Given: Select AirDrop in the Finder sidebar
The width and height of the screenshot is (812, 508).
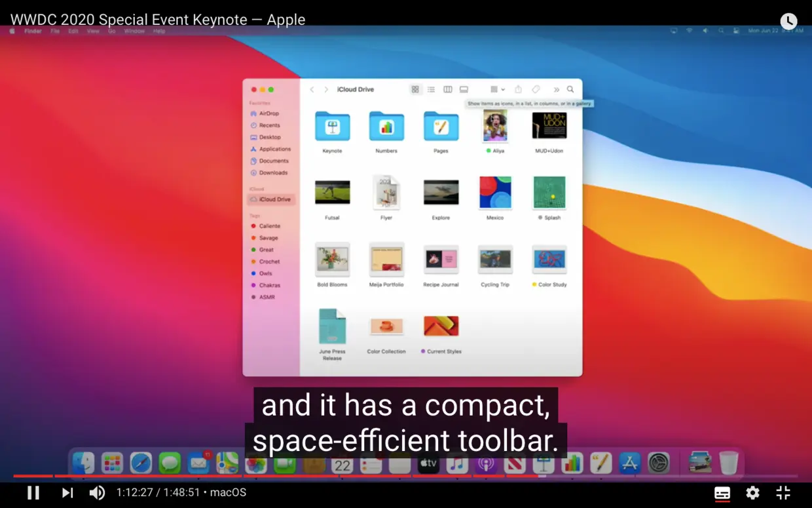Looking at the screenshot, I should (265, 113).
